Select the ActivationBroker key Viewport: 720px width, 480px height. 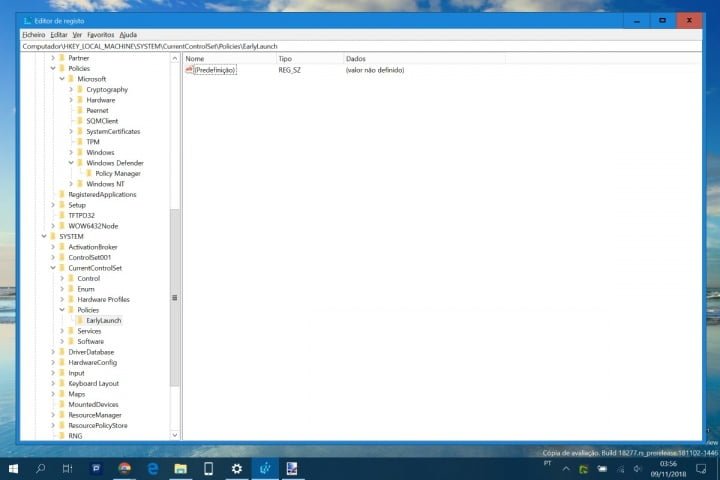(93, 247)
